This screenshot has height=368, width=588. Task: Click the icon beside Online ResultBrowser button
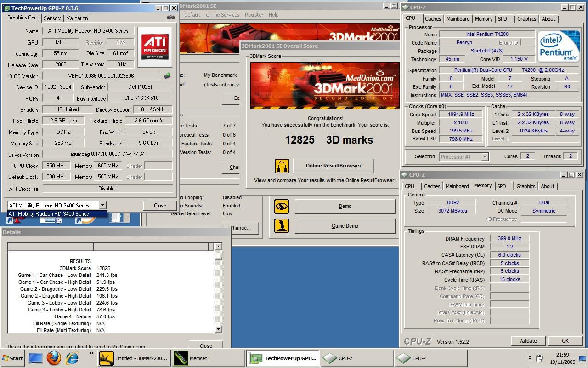click(x=282, y=166)
